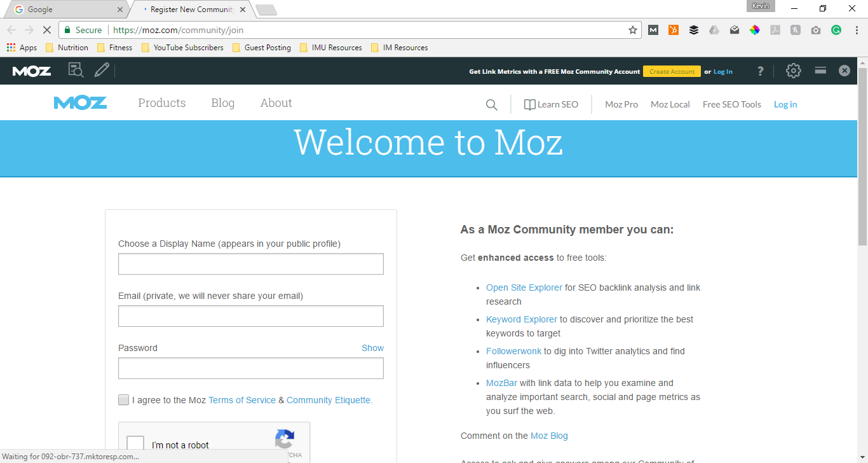Screen dimensions: 868x463
Task: Close the Google browser tab
Action: tap(120, 10)
